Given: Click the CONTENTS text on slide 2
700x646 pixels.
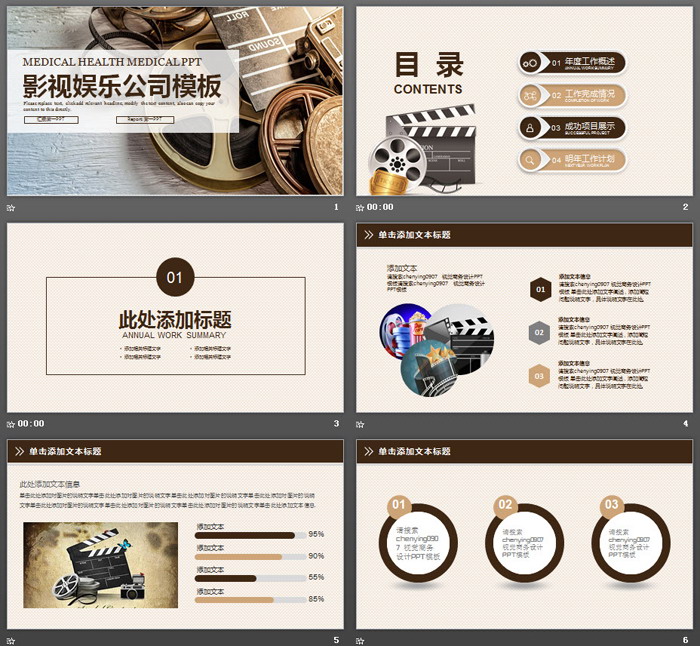Looking at the screenshot, I should (x=428, y=89).
